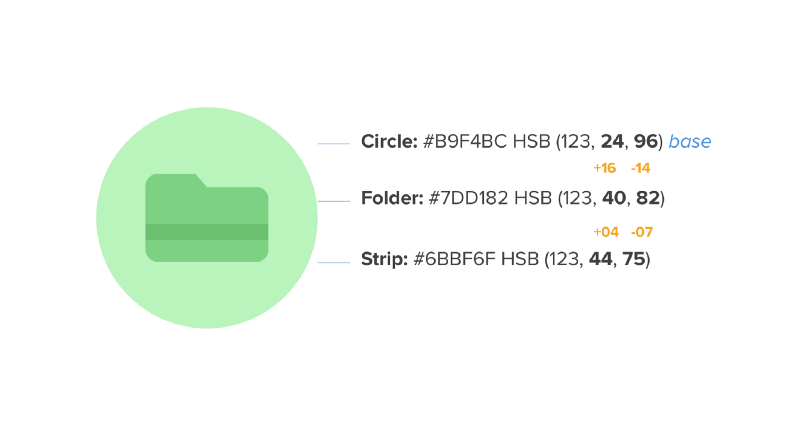Select the hex code #7DD182
This screenshot has height=436, width=800.
point(469,198)
